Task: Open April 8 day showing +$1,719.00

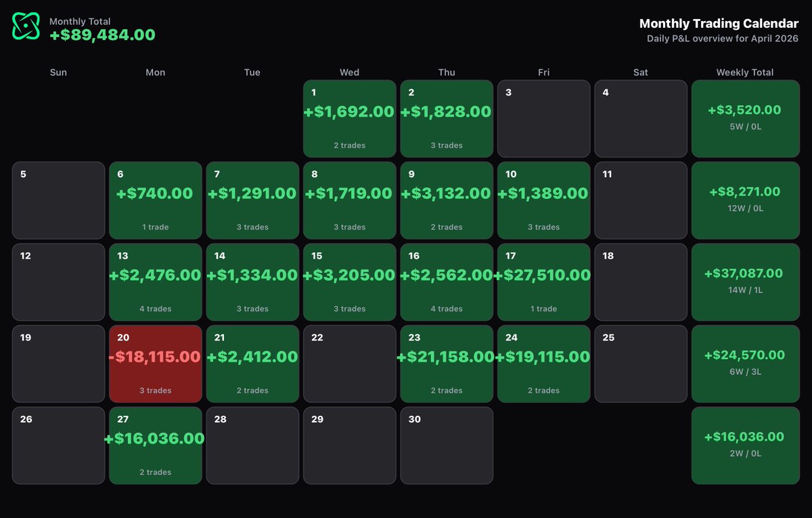Action: point(349,200)
